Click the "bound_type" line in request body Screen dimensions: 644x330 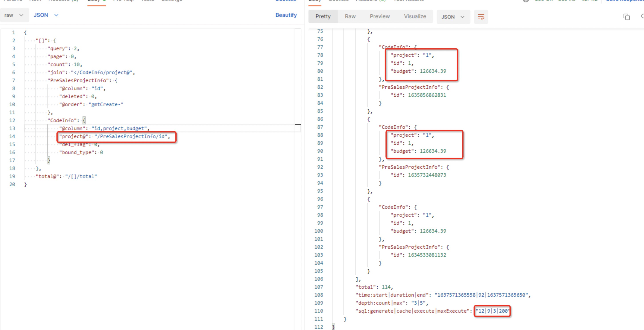pyautogui.click(x=81, y=152)
